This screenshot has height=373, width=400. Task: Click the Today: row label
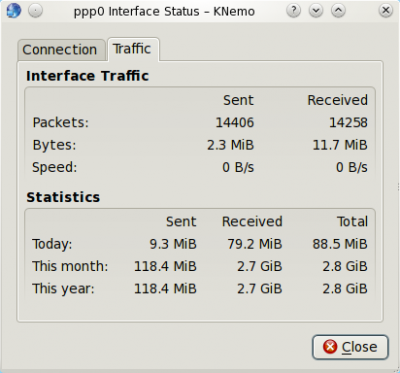point(52,244)
